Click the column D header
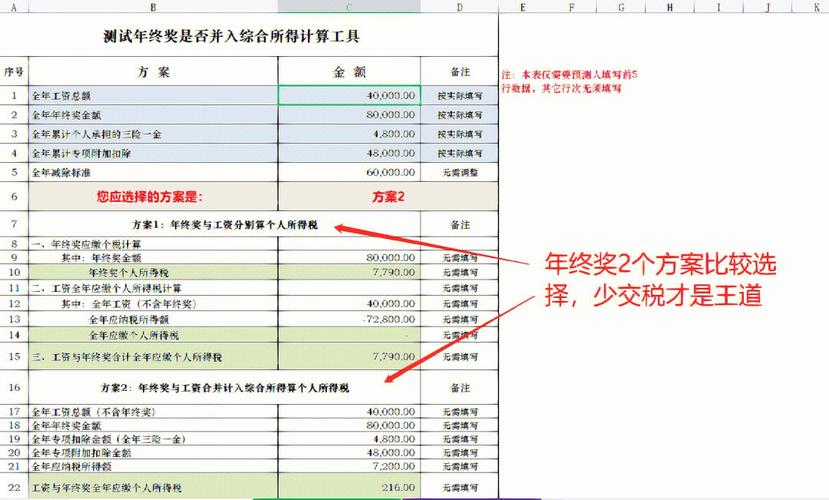This screenshot has width=829, height=500. [x=459, y=7]
